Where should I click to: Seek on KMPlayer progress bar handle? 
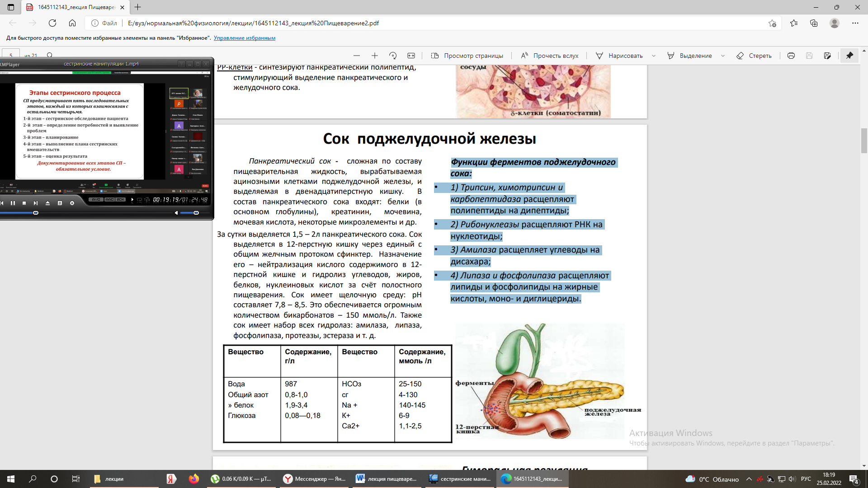(36, 213)
